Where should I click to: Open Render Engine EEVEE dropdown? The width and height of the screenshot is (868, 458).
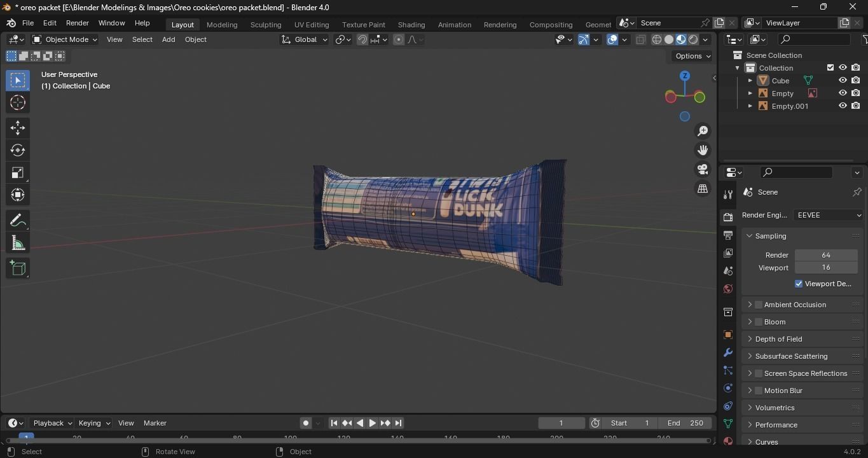[829, 215]
